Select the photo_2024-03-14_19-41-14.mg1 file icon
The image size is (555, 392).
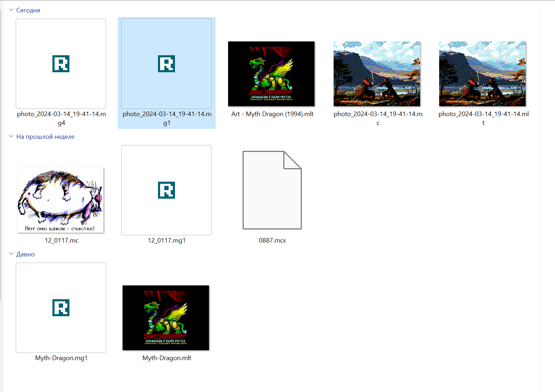click(x=166, y=64)
